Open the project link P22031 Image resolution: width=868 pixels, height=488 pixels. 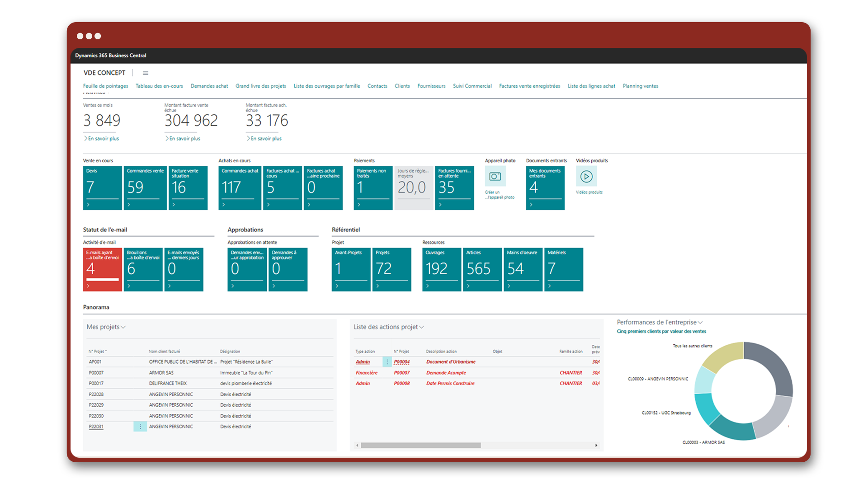click(x=96, y=427)
